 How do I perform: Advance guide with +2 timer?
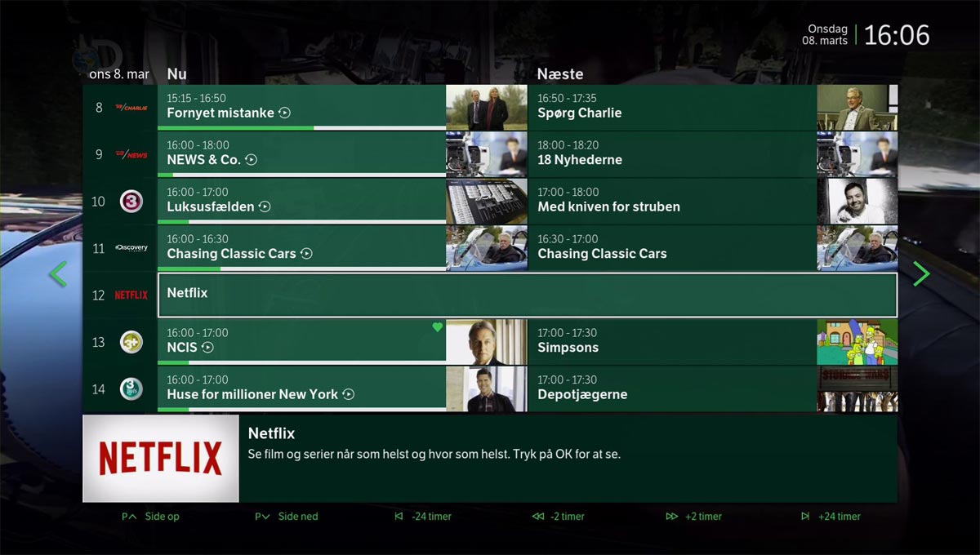point(693,517)
